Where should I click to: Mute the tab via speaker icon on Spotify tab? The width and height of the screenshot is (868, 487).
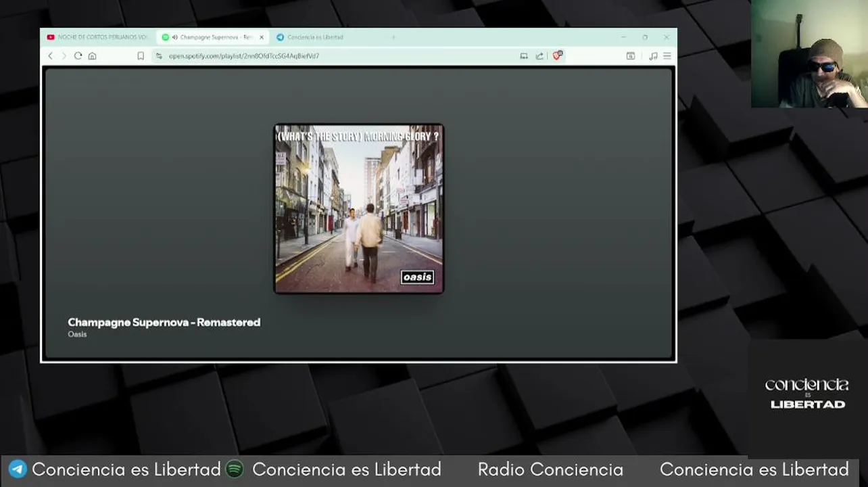point(175,37)
